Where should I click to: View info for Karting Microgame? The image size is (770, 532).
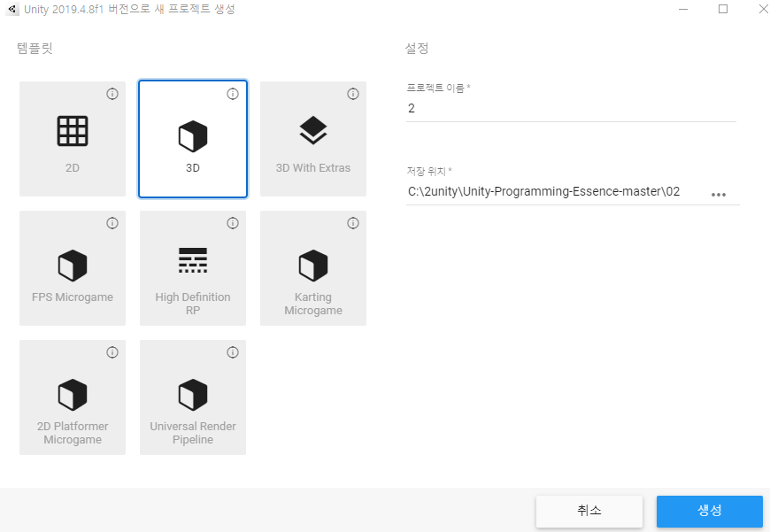(x=353, y=223)
